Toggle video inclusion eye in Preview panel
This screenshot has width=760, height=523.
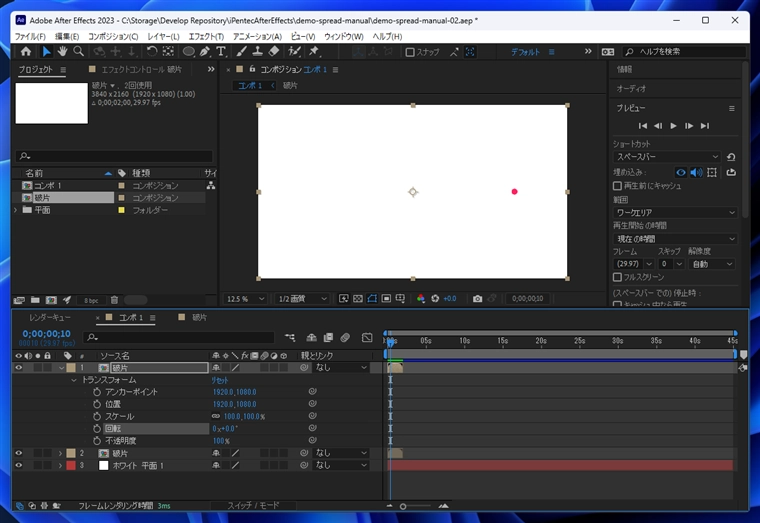click(x=681, y=172)
